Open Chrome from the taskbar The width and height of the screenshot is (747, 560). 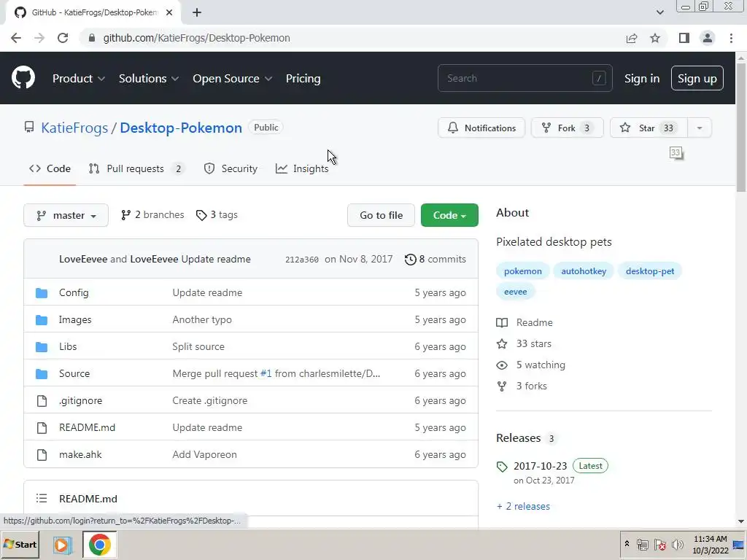pos(99,545)
